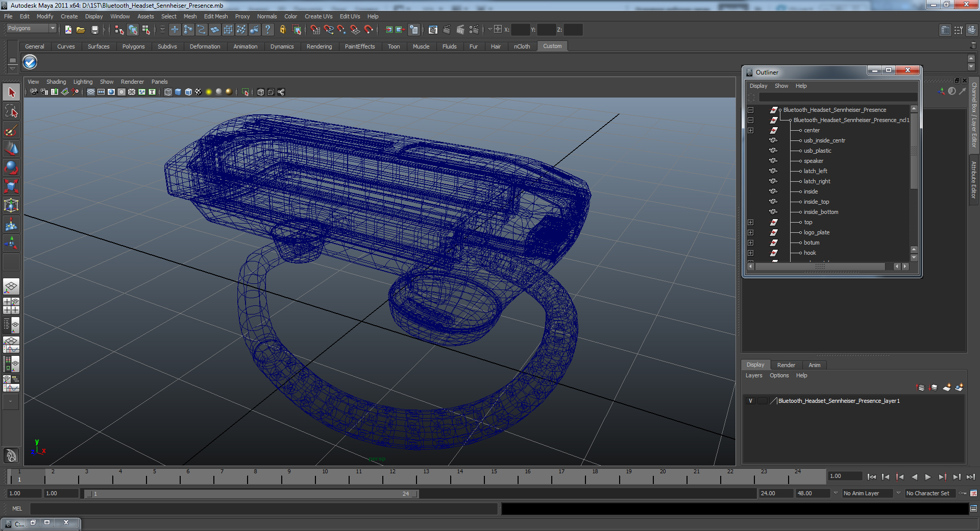Enable snap to curves magnet icon
The image size is (980, 531).
328,30
